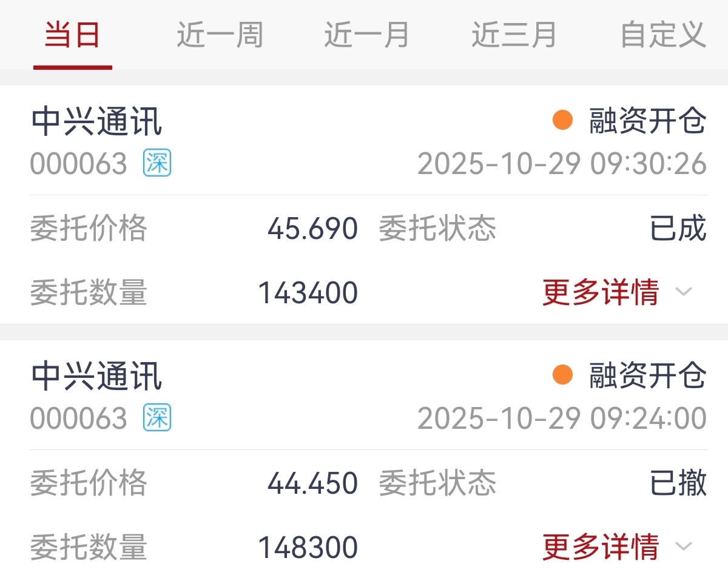Click the 已撤 order status
Screen dimensions: 728x575
point(678,483)
